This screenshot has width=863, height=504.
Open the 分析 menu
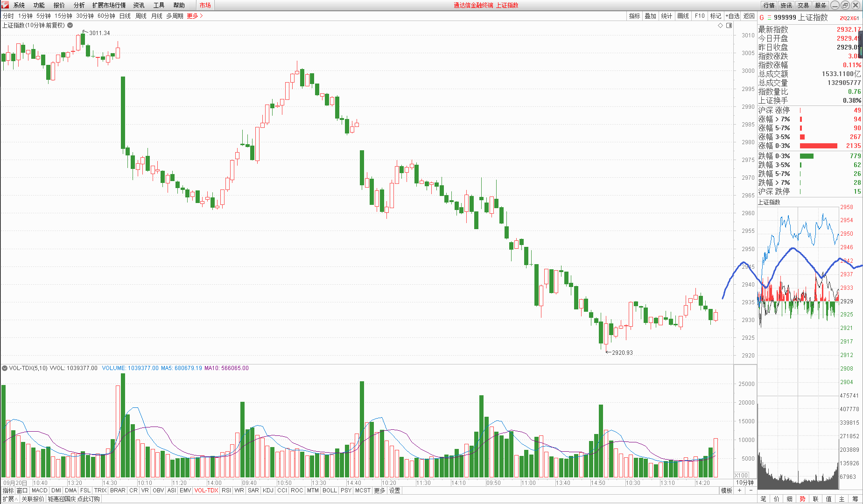click(x=79, y=5)
